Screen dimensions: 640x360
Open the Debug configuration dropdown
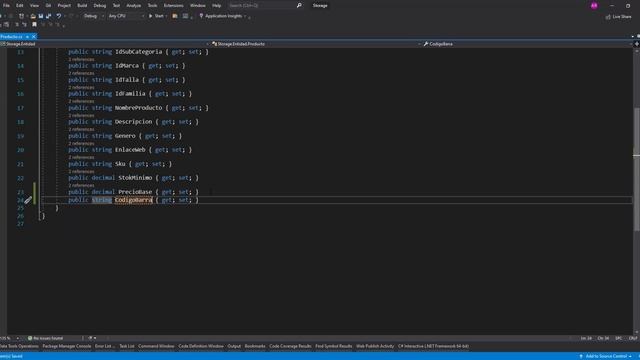[93, 16]
